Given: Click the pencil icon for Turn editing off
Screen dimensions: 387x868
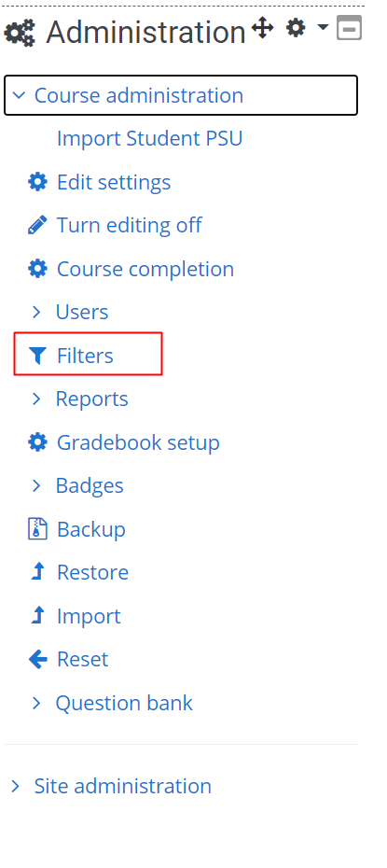Looking at the screenshot, I should pos(37,225).
